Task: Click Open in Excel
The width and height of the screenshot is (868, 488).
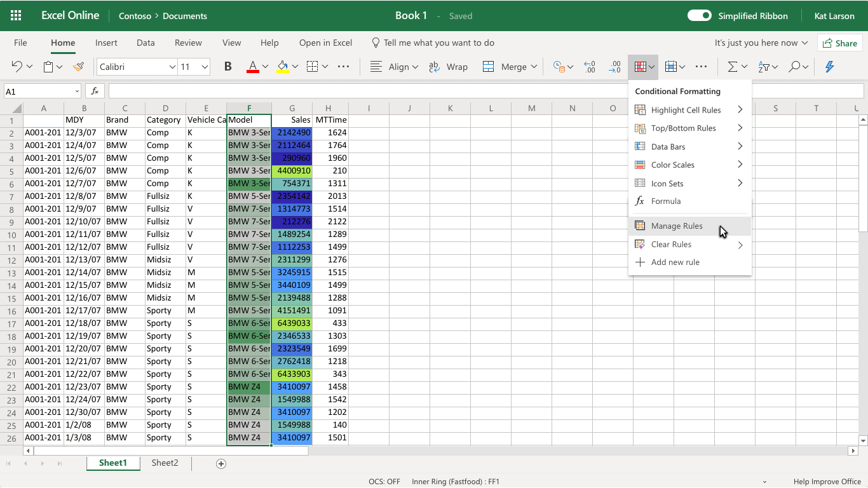Action: [325, 43]
